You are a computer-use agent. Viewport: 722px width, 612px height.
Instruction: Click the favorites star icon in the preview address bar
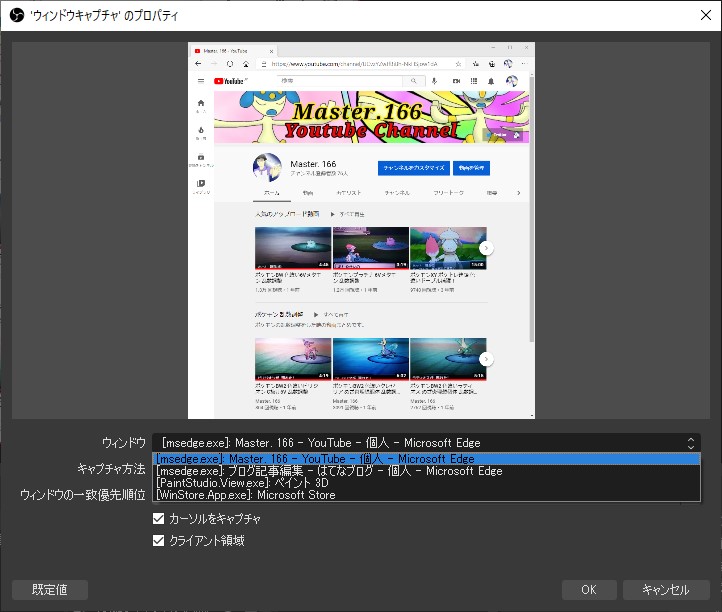(458, 64)
